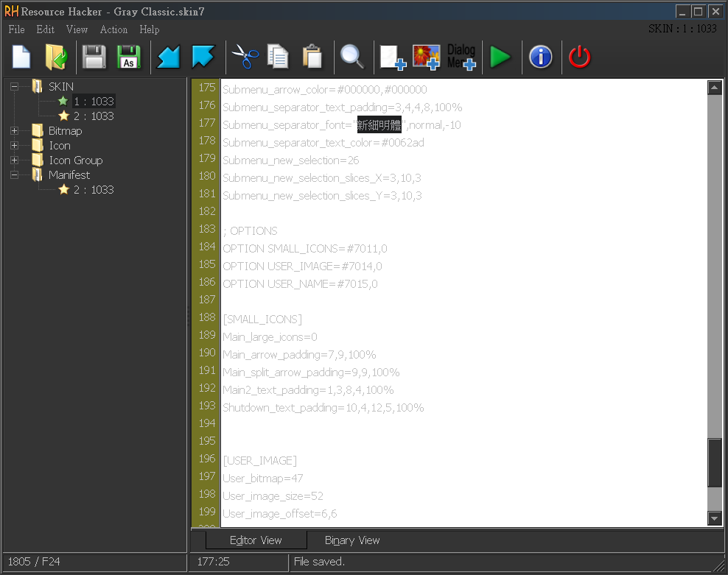The width and height of the screenshot is (728, 575).
Task: Select SKIN resource 1 : 1033
Action: 94,101
